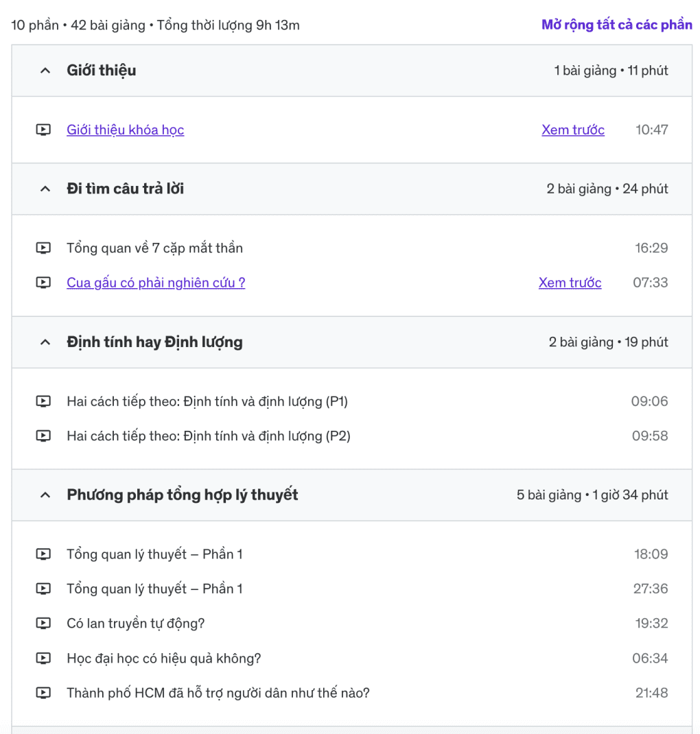Click Xem trước for Giới thiệu khóa học
The image size is (700, 734).
(x=573, y=130)
